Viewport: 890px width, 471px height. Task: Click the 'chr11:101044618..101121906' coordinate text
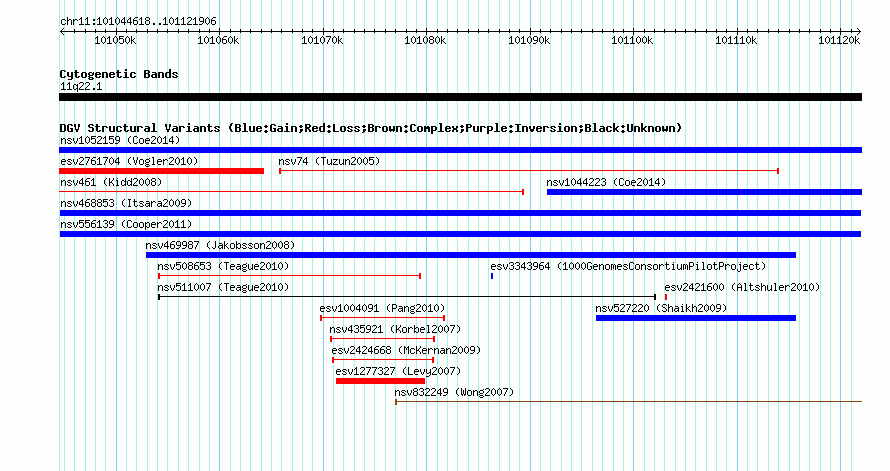click(x=138, y=21)
